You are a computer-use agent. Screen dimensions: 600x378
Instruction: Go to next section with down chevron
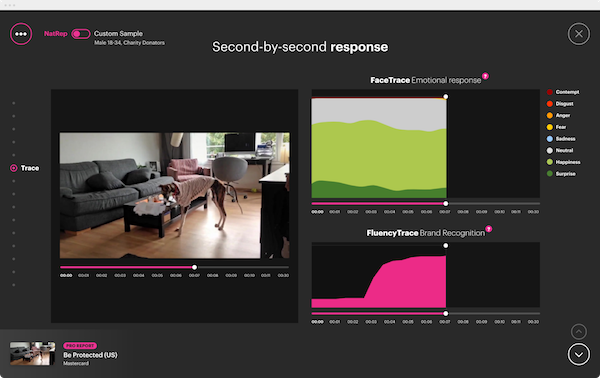pos(579,354)
